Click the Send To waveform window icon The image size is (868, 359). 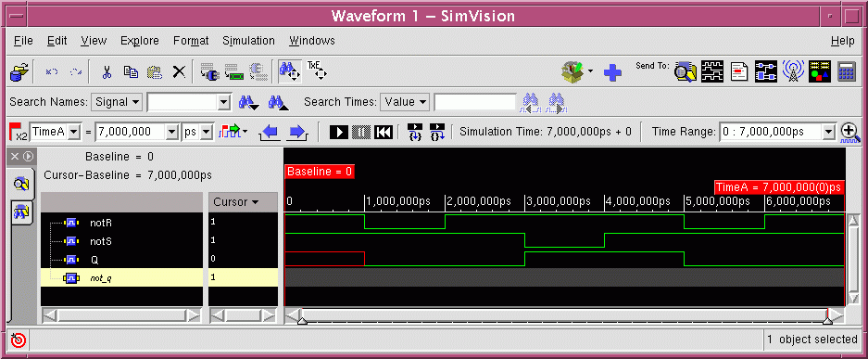point(712,71)
